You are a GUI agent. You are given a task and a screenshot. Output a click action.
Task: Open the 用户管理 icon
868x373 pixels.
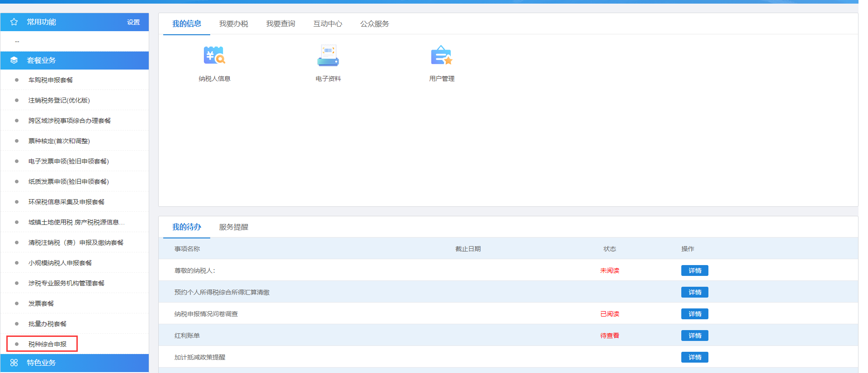442,56
